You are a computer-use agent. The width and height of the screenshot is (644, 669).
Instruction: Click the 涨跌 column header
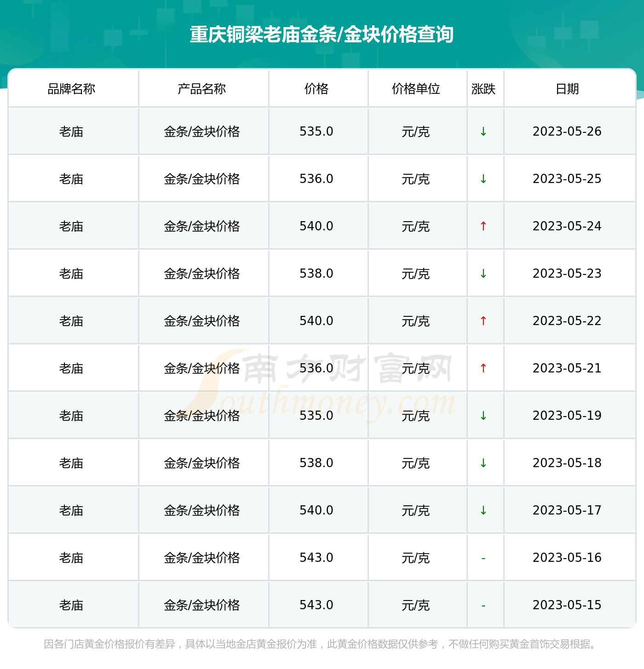pos(483,89)
